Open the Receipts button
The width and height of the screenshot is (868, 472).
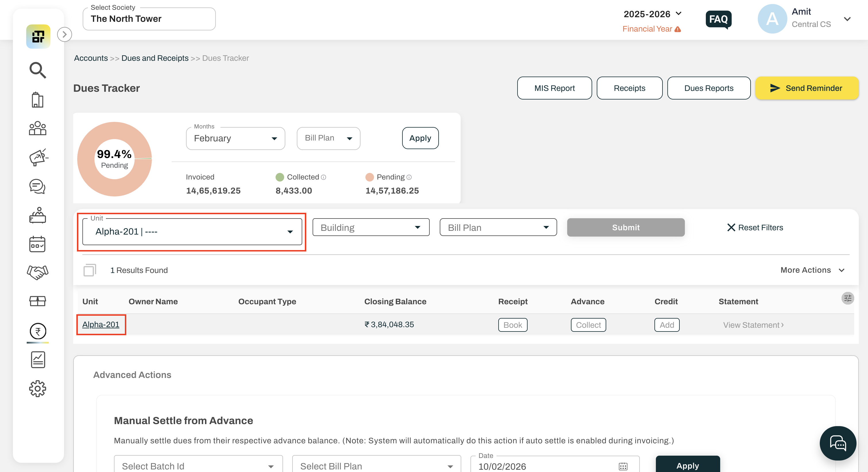click(x=629, y=88)
